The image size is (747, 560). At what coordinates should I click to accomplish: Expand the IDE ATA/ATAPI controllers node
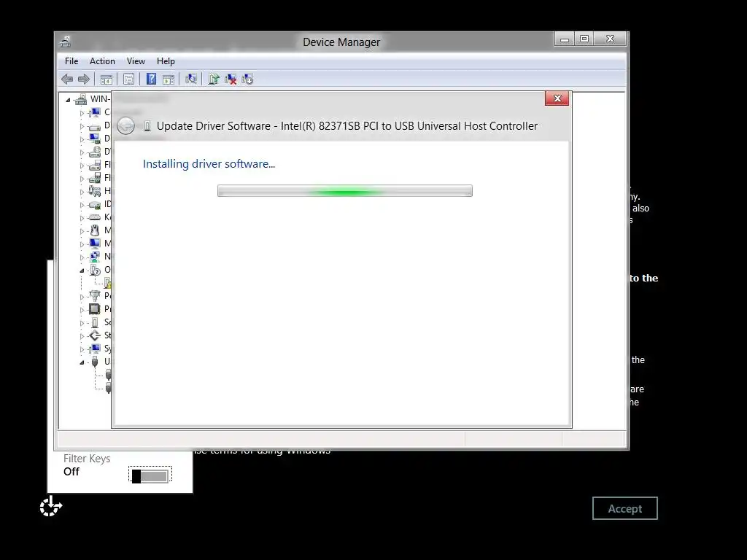[82, 205]
